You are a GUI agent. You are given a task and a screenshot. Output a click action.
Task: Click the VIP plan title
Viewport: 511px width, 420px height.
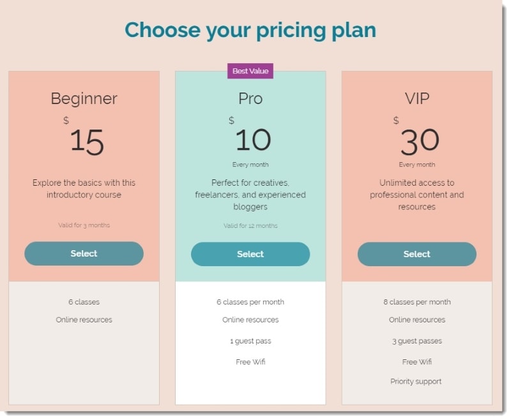[416, 99]
